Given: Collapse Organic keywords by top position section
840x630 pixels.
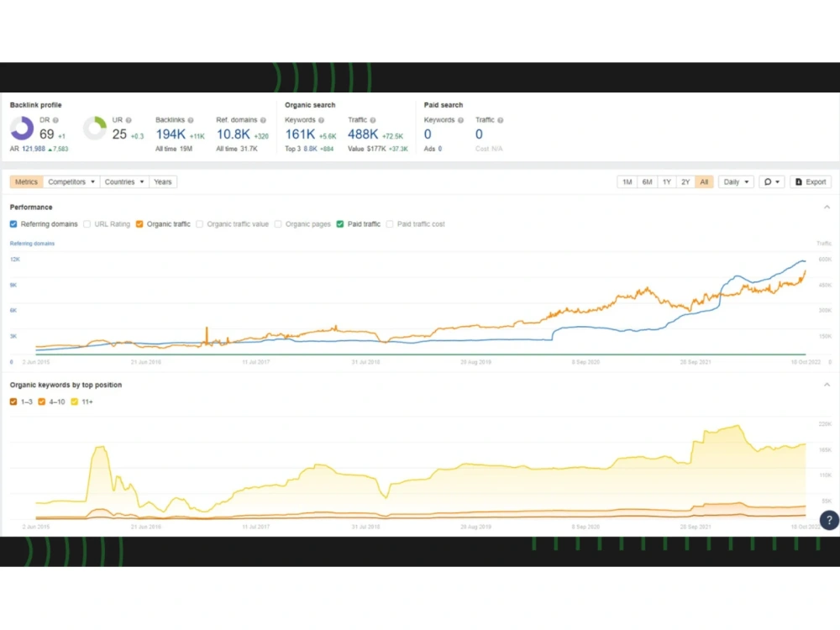Looking at the screenshot, I should [x=827, y=386].
